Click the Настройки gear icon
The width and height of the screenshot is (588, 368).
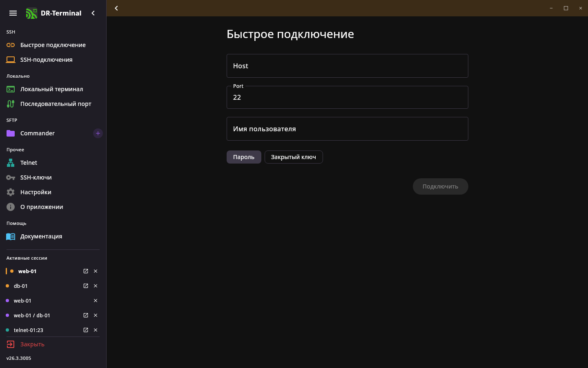pos(11,192)
